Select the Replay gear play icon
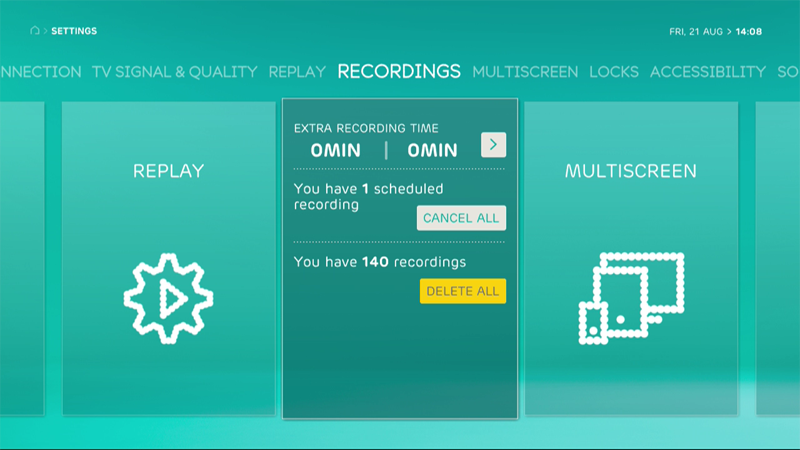This screenshot has height=450, width=800. [x=168, y=298]
